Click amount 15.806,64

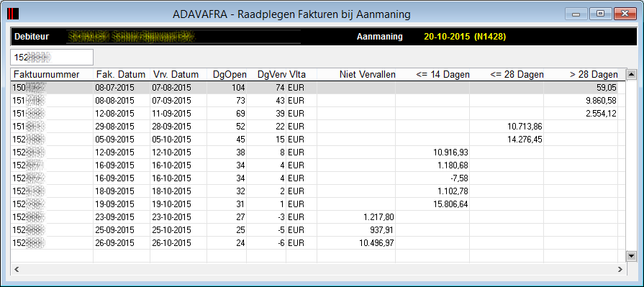coord(451,204)
